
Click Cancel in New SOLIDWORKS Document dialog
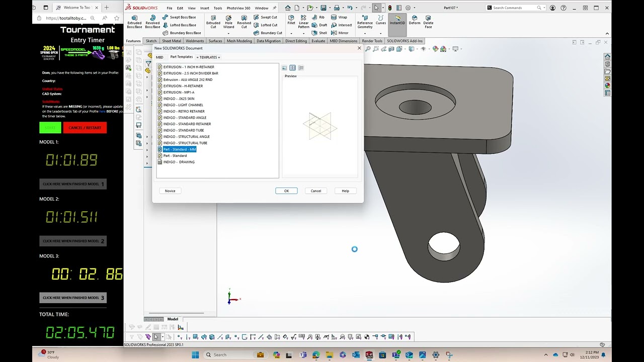[x=316, y=191]
